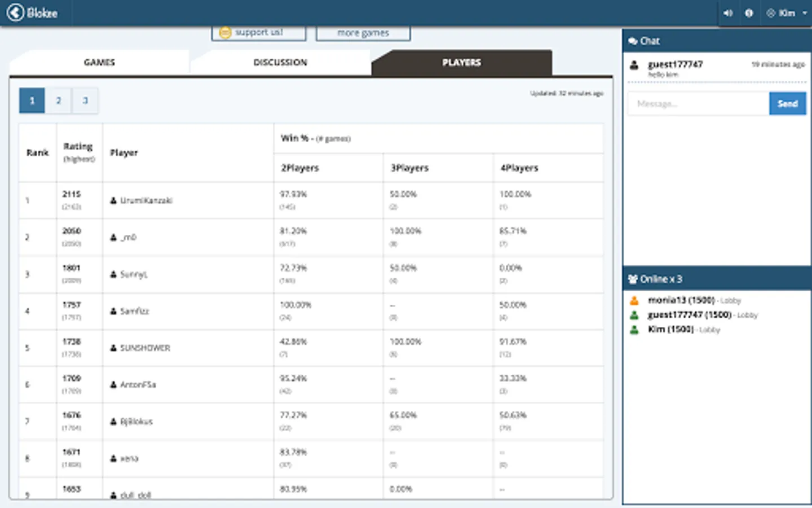812x508 pixels.
Task: Click the chat Message input field
Action: coord(699,104)
